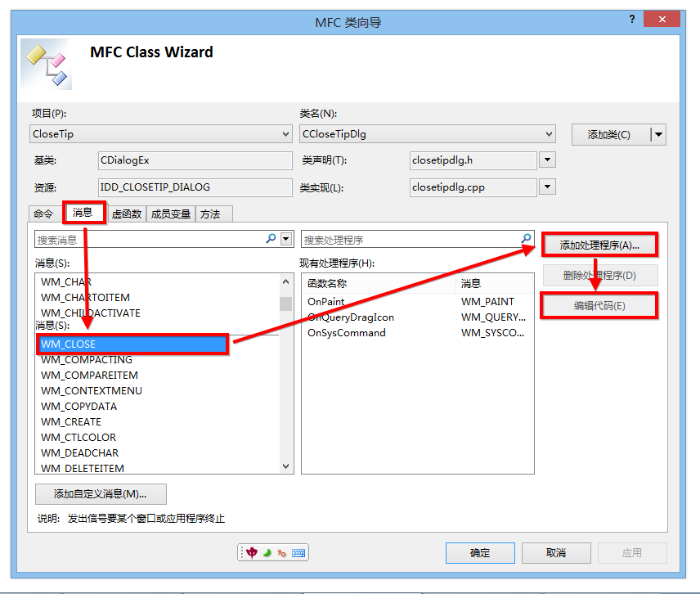Click the IDD_CLOSETIP_DIALOG resource field

coord(195,187)
